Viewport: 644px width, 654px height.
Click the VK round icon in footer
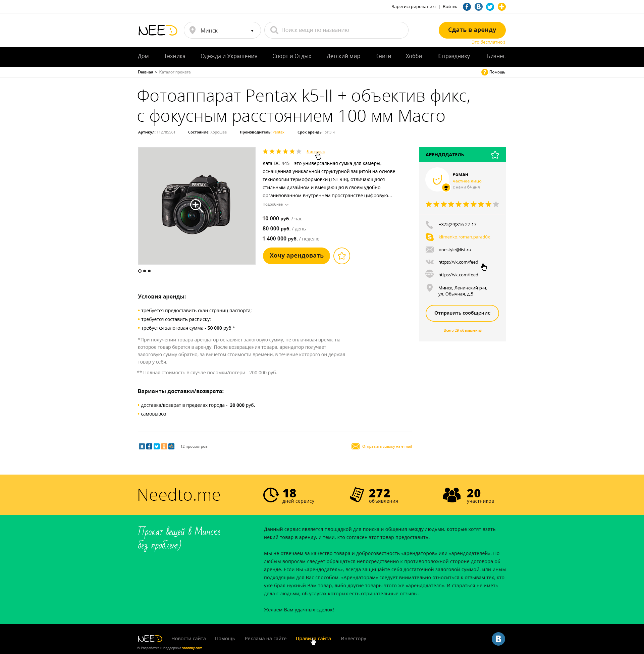pyautogui.click(x=498, y=639)
